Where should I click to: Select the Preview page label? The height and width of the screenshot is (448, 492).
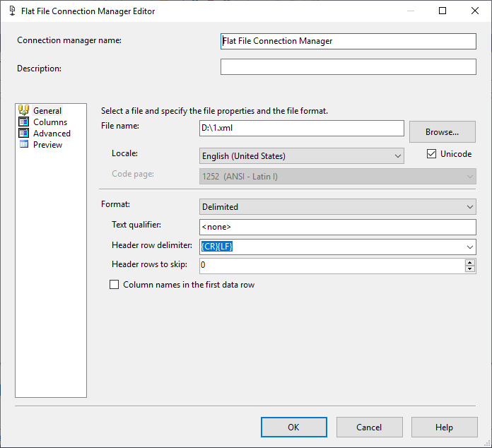click(x=47, y=144)
